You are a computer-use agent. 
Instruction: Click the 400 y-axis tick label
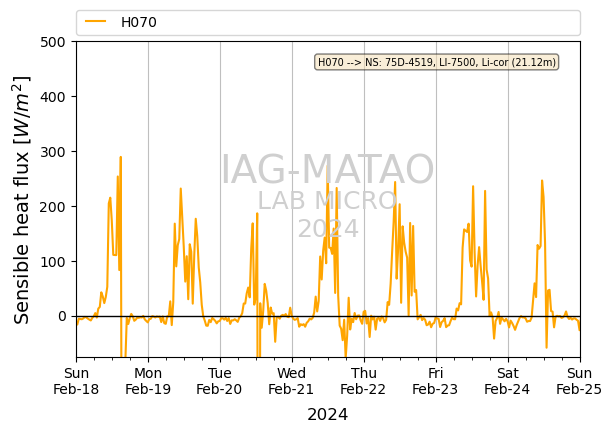[53, 97]
